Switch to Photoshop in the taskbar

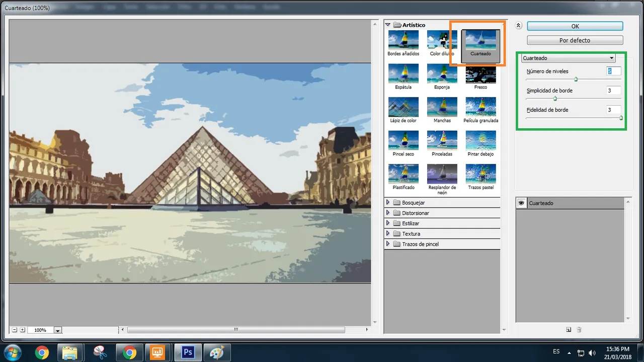click(188, 352)
